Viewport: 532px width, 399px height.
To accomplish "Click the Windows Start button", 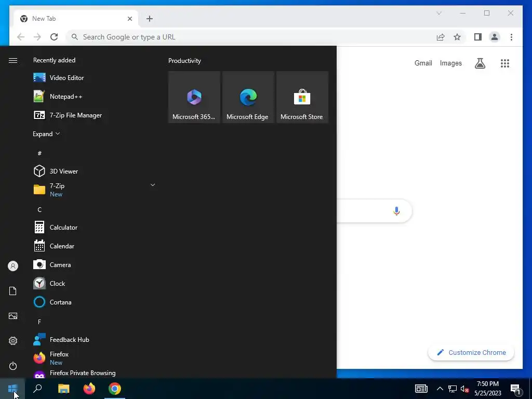I will pyautogui.click(x=12, y=389).
